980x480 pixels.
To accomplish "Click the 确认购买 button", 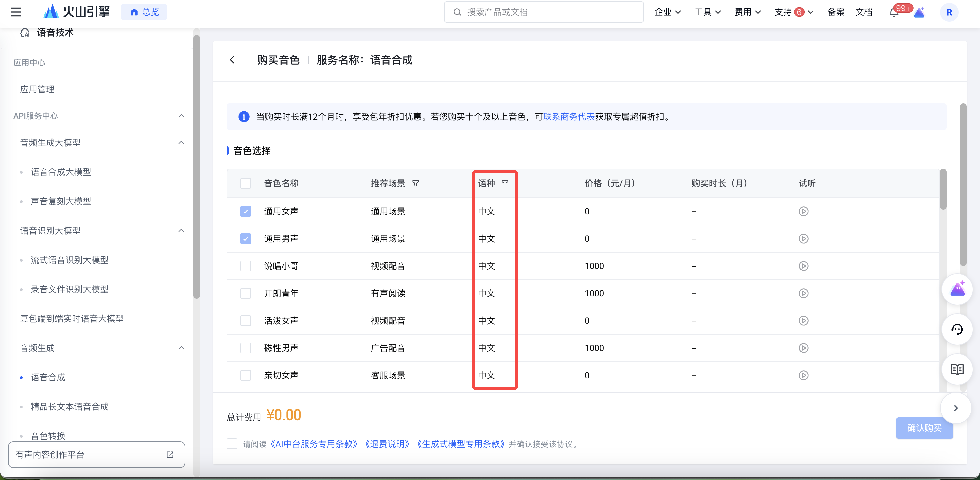I will click(x=924, y=428).
